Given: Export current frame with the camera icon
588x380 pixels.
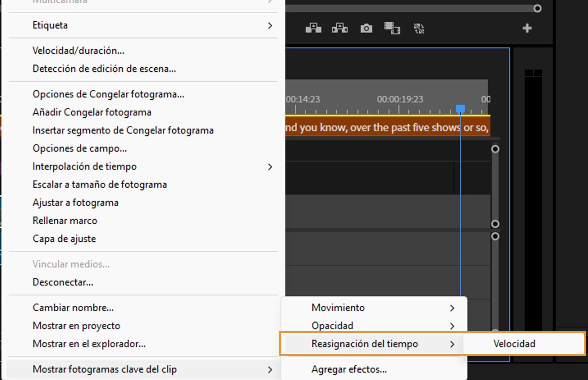Looking at the screenshot, I should (x=366, y=28).
